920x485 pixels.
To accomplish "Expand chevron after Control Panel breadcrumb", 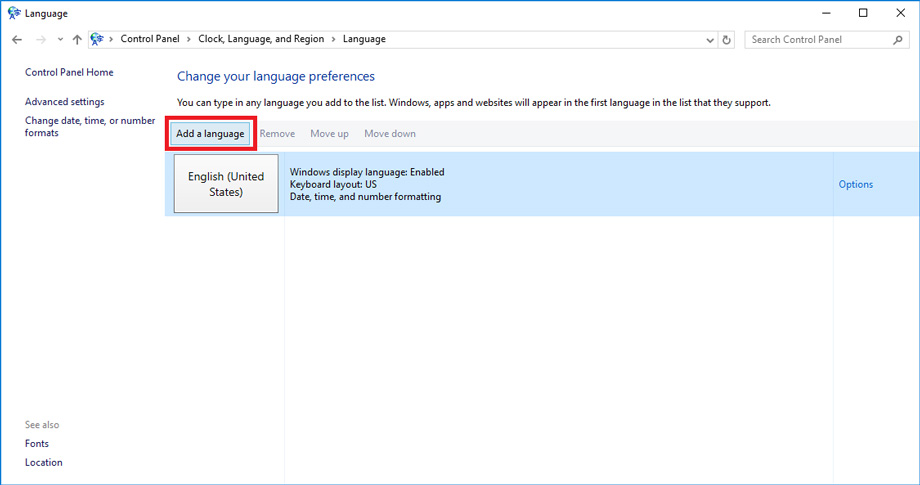I will point(189,39).
